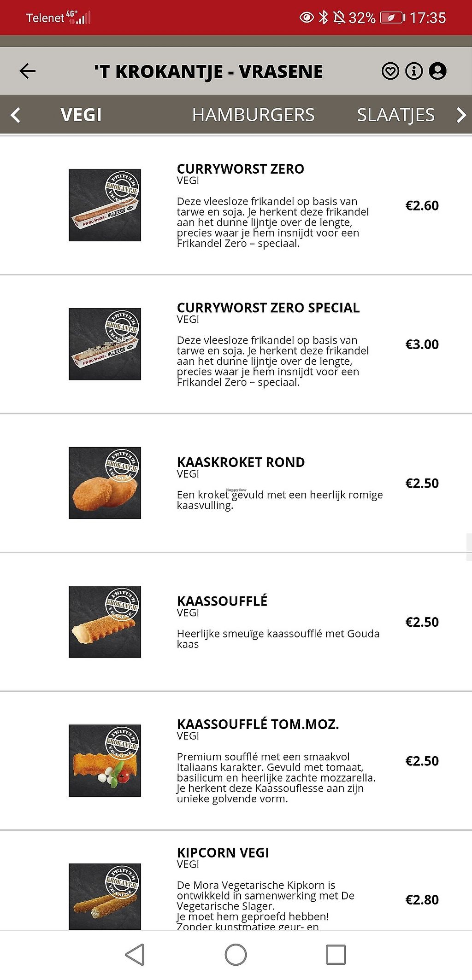472x980 pixels.
Task: Open Kaaskroket Rond product image
Action: coord(105,483)
